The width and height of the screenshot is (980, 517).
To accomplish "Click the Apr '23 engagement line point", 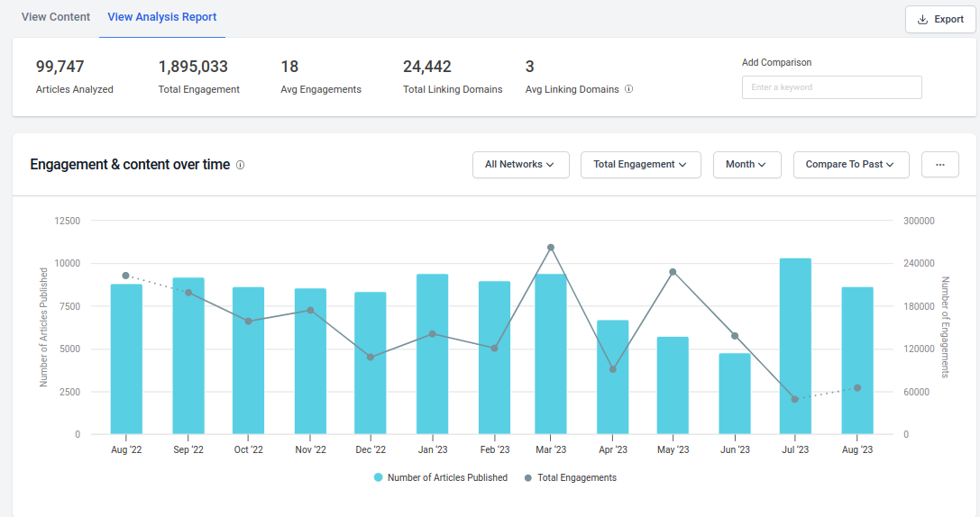I will [612, 369].
